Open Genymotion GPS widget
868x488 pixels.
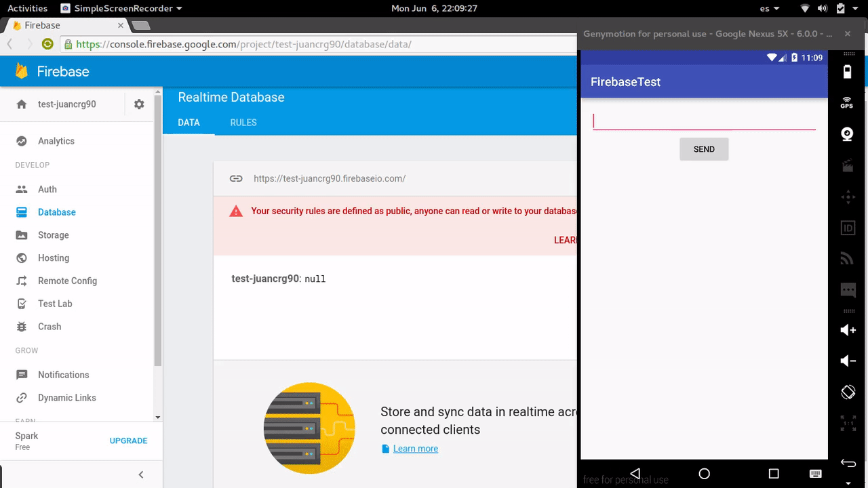coord(847,102)
